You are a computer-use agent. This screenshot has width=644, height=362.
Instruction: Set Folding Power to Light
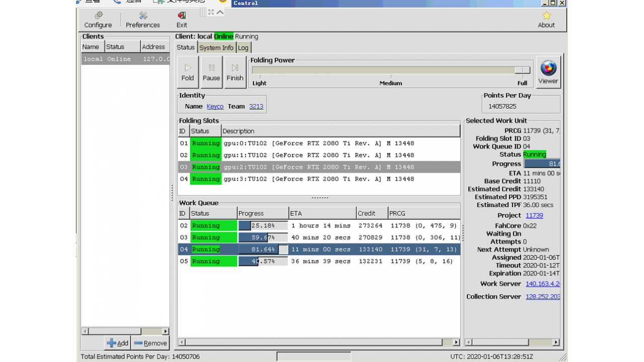point(260,83)
